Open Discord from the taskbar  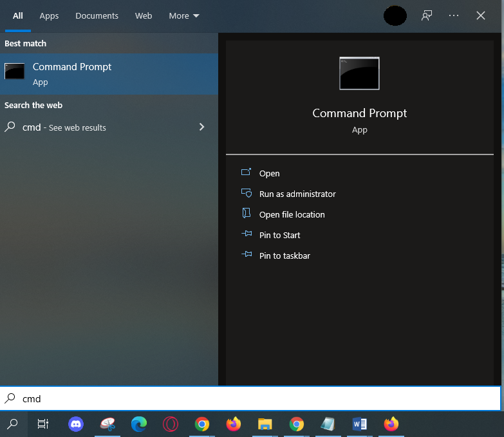(76, 424)
